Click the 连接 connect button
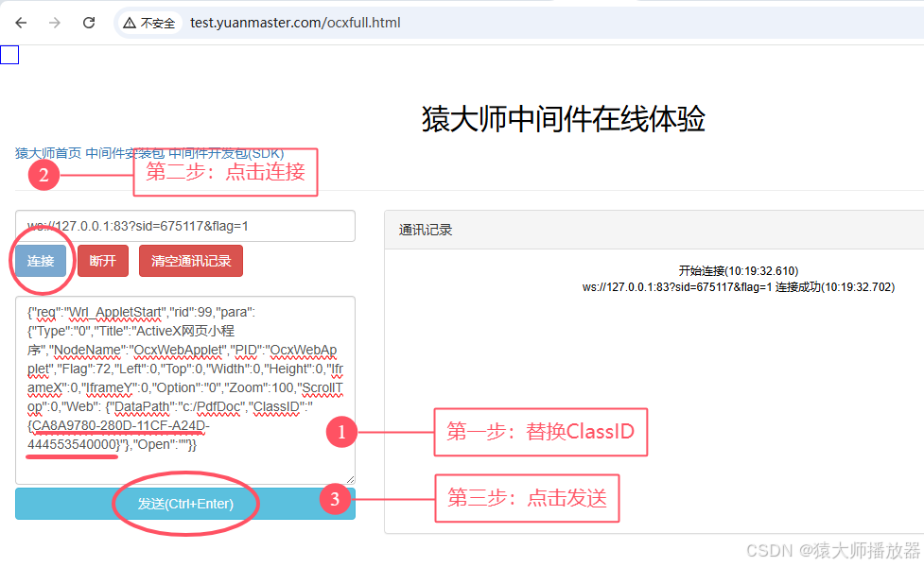The height and width of the screenshot is (567, 924). point(40,261)
